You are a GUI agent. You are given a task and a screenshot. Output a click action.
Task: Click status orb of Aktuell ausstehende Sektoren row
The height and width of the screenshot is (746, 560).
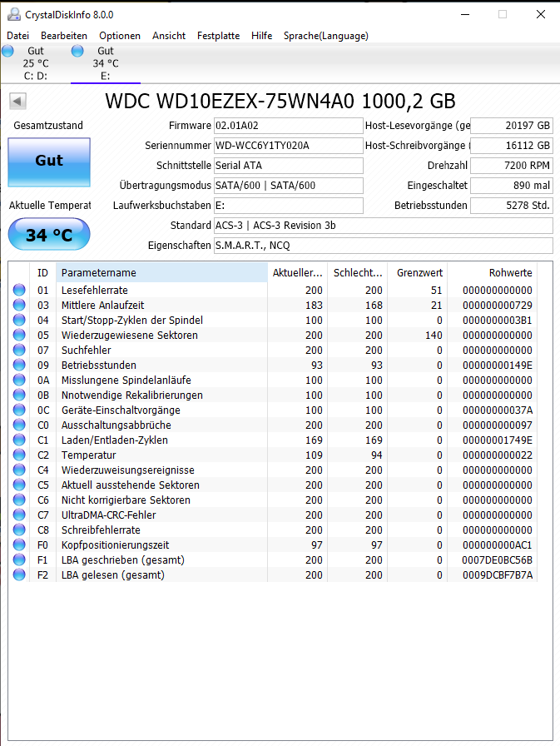coord(19,485)
